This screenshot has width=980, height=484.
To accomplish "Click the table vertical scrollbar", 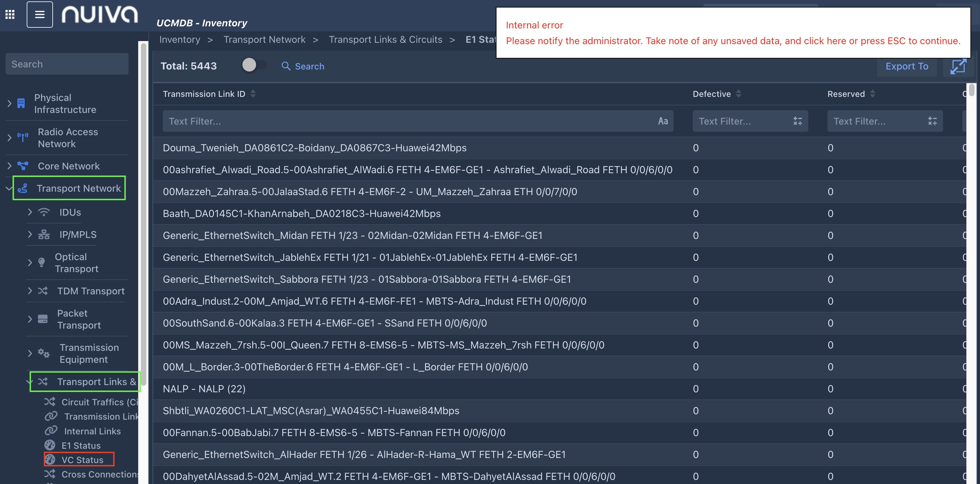I will pos(971,91).
